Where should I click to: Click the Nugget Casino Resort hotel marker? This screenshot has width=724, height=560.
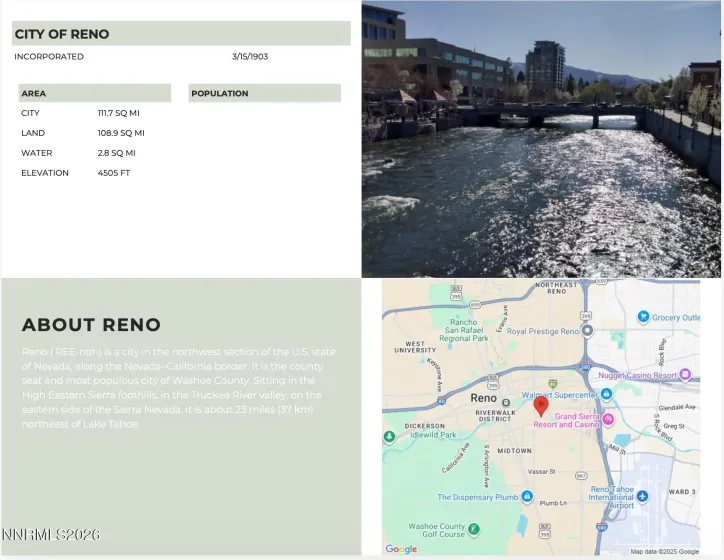685,374
